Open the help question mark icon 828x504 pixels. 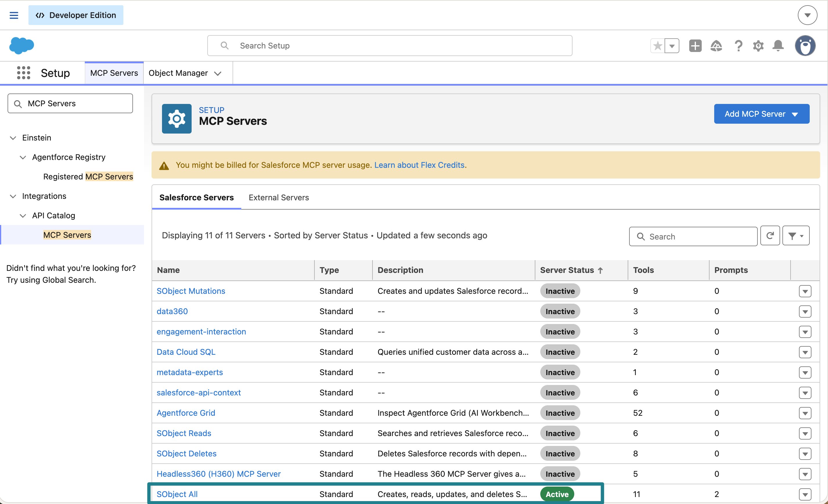coord(738,46)
